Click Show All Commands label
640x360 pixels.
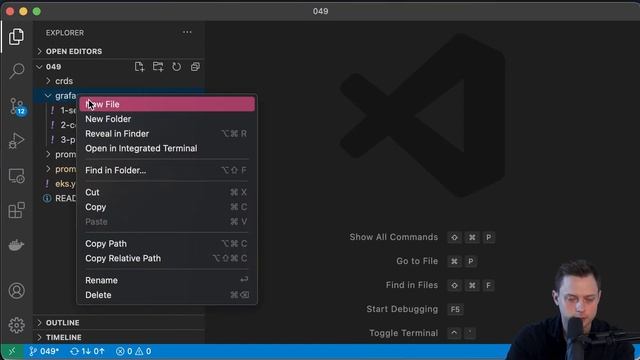(x=393, y=237)
